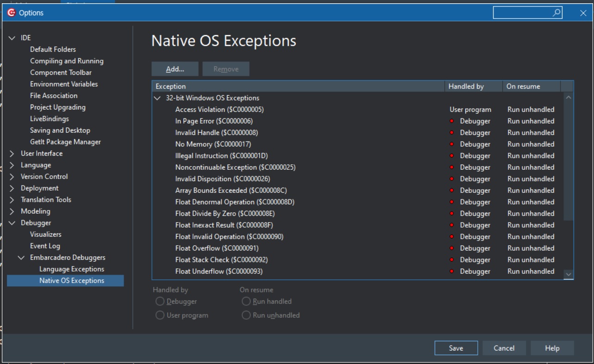Open Language Exceptions in the tree
Screen dimensions: 594x364
[x=72, y=269]
